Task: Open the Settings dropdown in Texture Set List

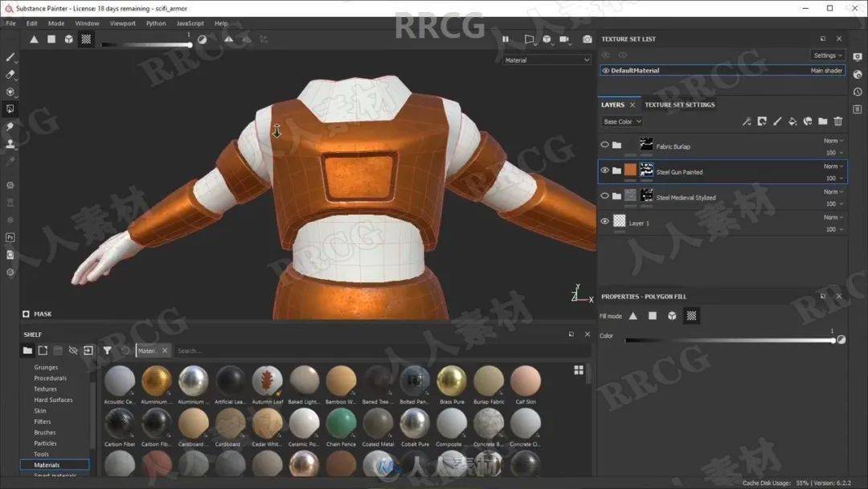Action: 827,55
